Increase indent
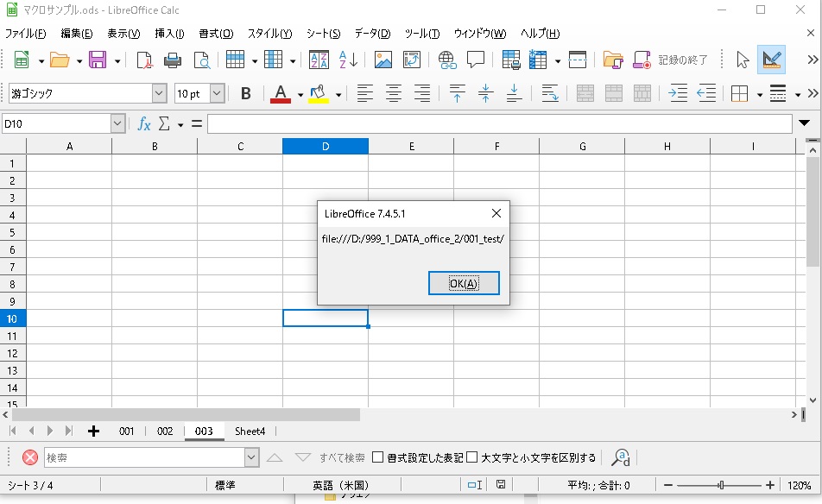This screenshot has height=504, width=822. pos(678,94)
